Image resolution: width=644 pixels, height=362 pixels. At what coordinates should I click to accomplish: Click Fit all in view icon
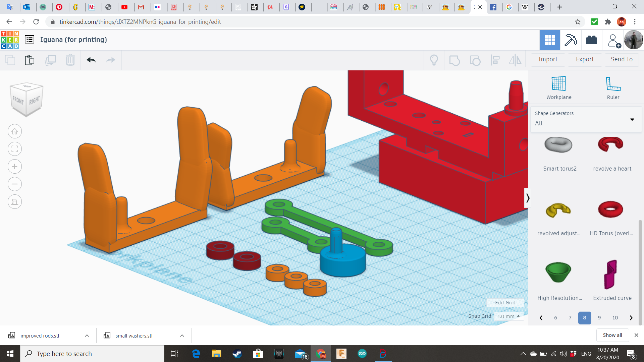(15, 149)
